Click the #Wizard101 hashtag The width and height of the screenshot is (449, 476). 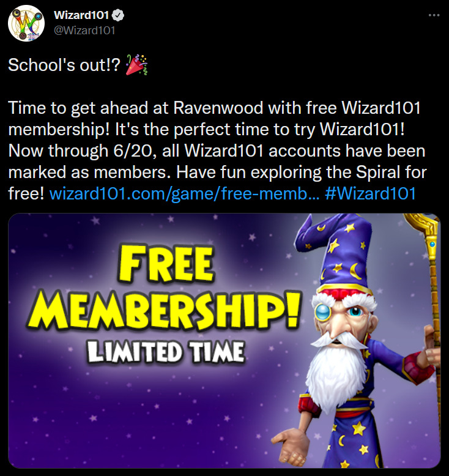370,193
